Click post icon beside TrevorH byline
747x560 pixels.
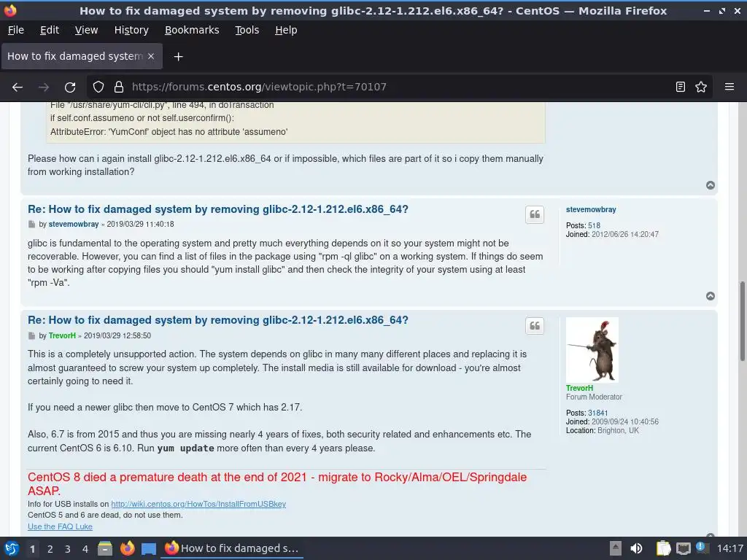click(31, 335)
